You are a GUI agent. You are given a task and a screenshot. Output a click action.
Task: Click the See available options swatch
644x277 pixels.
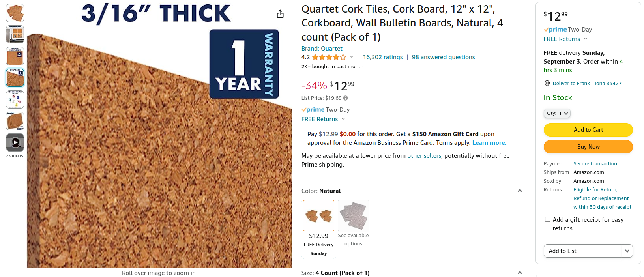click(x=353, y=215)
